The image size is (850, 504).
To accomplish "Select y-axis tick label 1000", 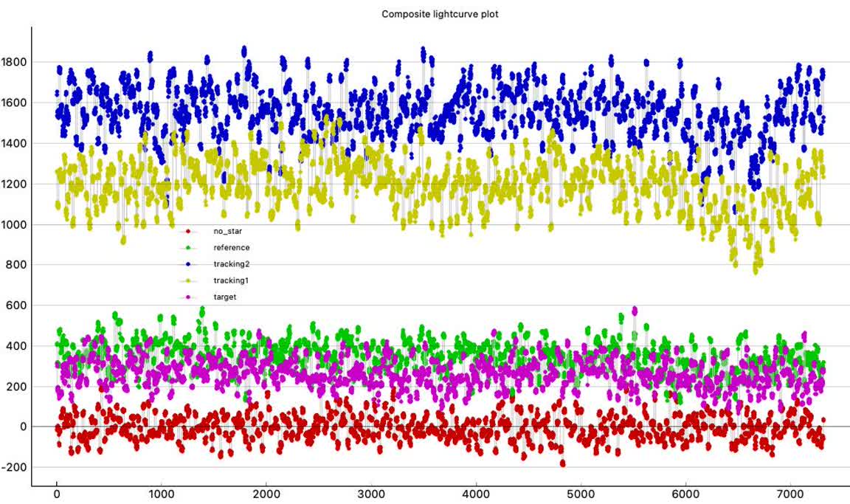I will coord(15,224).
